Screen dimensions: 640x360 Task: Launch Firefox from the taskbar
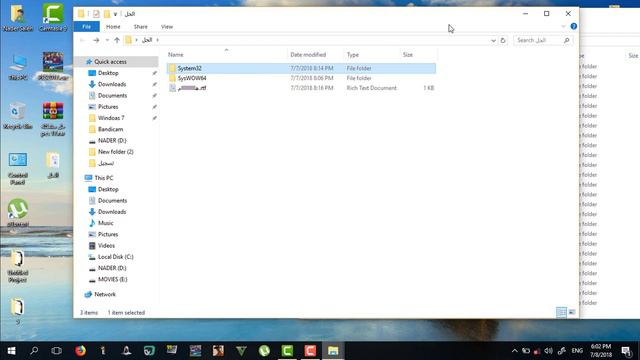click(80, 351)
